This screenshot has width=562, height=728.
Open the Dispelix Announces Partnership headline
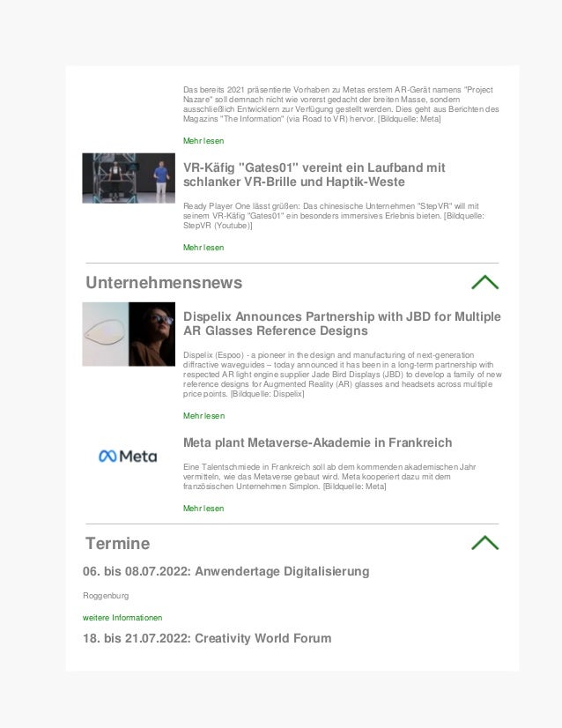coord(342,323)
